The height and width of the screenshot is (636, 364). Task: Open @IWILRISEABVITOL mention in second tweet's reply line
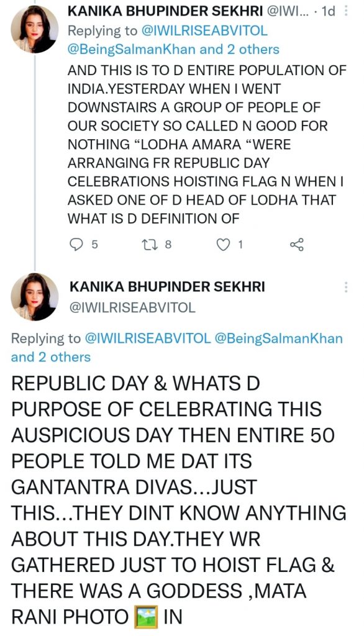point(147,338)
